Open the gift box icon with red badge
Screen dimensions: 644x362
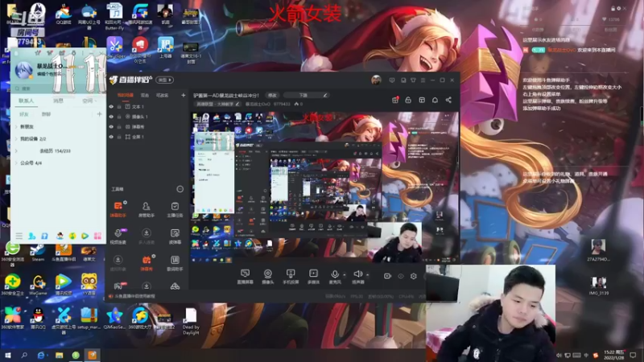395,100
